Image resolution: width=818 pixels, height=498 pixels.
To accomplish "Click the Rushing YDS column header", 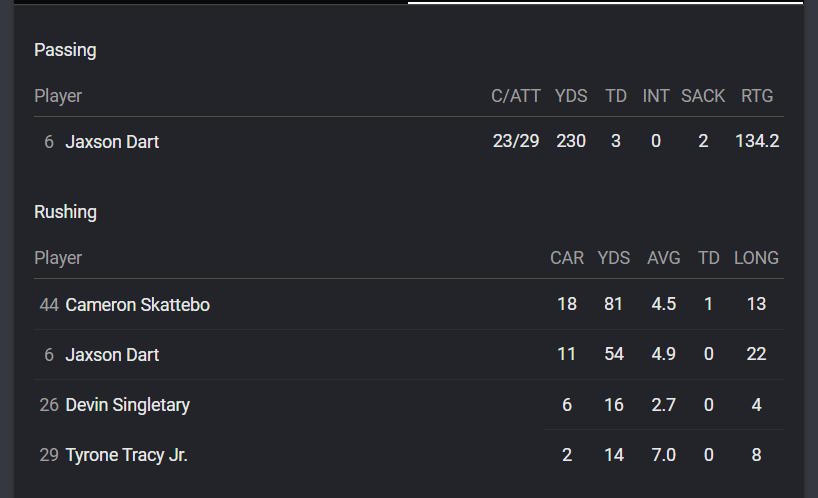I will 614,258.
